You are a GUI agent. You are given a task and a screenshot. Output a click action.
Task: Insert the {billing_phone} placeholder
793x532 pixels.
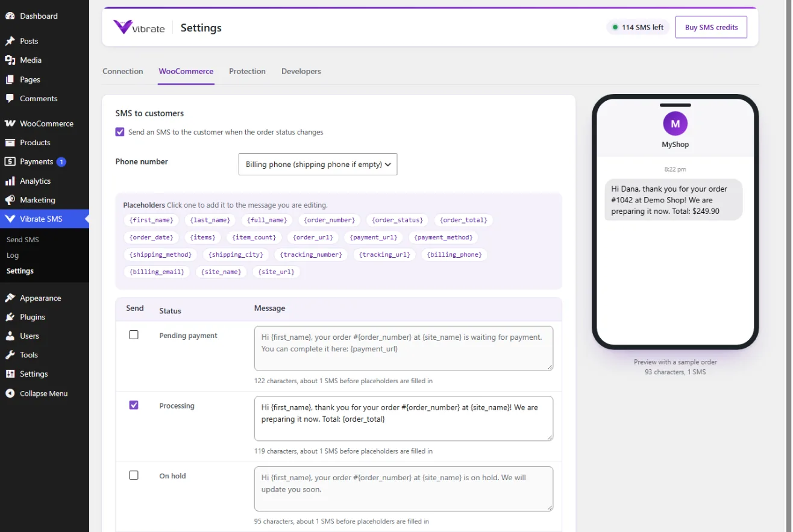pos(454,254)
